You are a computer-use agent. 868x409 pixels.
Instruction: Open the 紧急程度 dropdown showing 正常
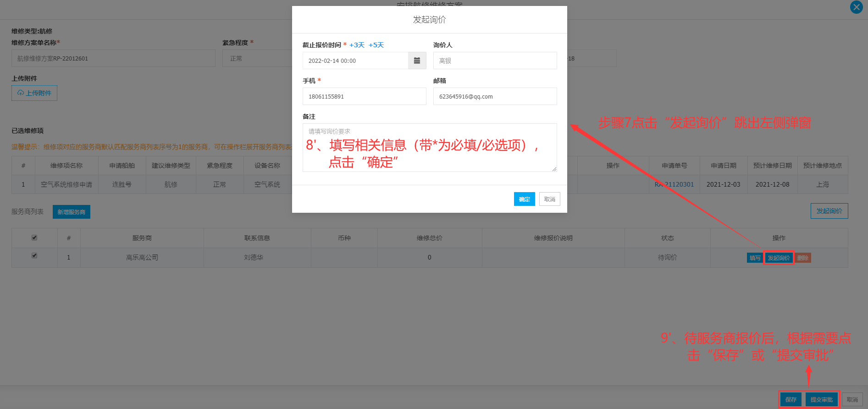257,58
